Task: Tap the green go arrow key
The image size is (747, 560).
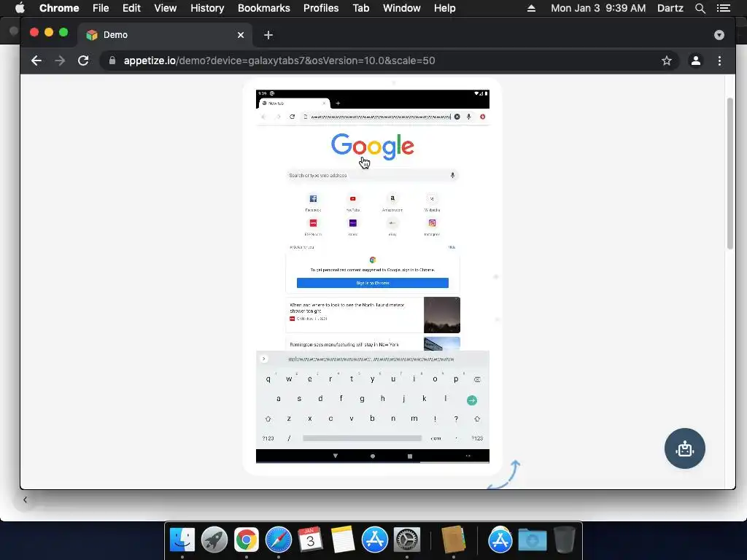Action: pyautogui.click(x=472, y=400)
